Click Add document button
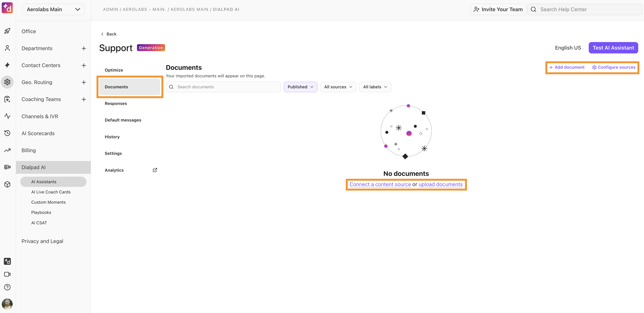The width and height of the screenshot is (644, 313). click(567, 67)
